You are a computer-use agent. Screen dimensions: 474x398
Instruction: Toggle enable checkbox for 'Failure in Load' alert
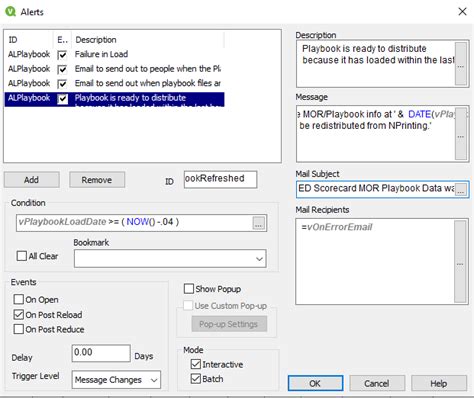click(62, 55)
